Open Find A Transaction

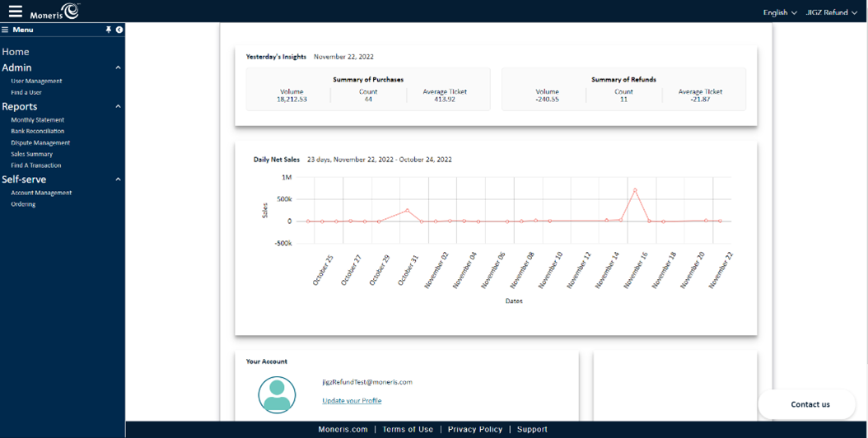pos(35,165)
